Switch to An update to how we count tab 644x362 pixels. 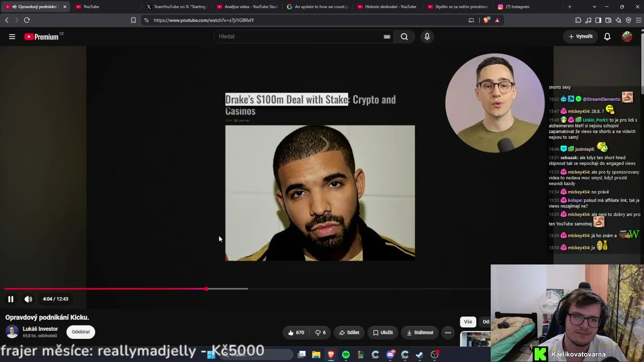(317, 7)
